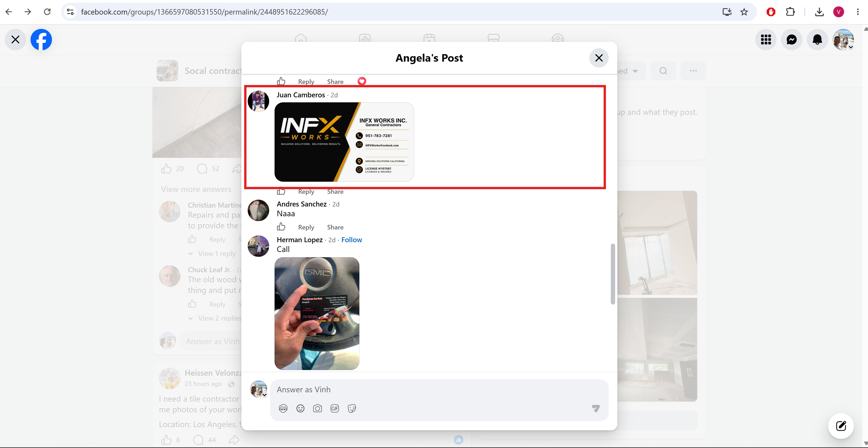
Task: Click Andres Sanchez's profile picture
Action: pos(258,210)
